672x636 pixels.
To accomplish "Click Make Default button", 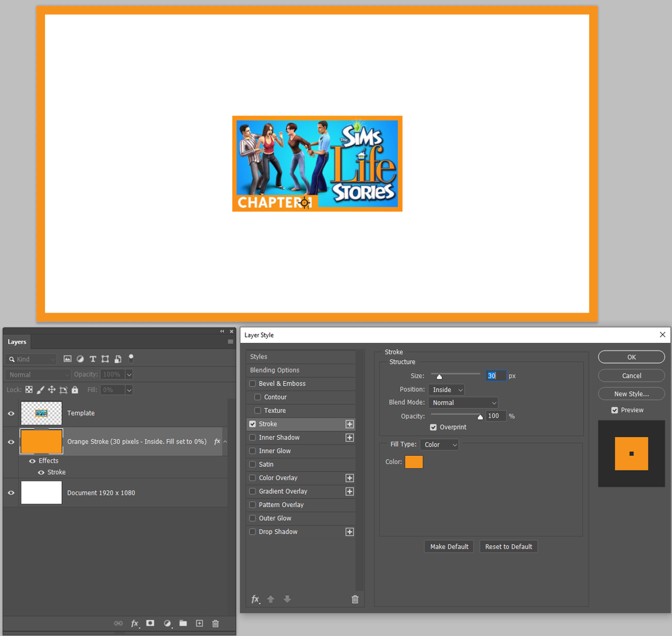I will click(x=449, y=547).
